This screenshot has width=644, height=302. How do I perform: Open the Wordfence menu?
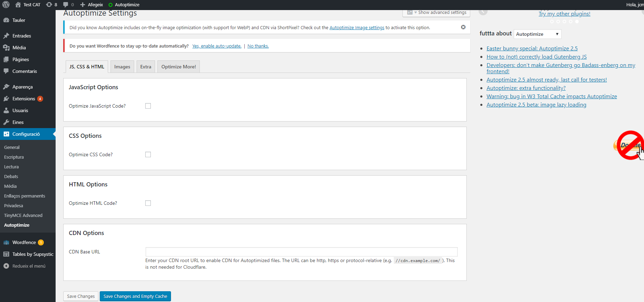click(x=28, y=242)
